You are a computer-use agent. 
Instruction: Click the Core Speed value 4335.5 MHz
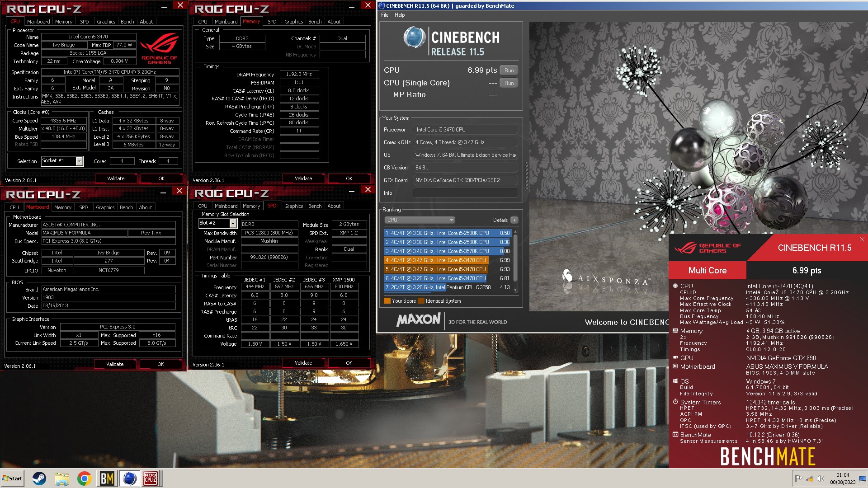(63, 121)
